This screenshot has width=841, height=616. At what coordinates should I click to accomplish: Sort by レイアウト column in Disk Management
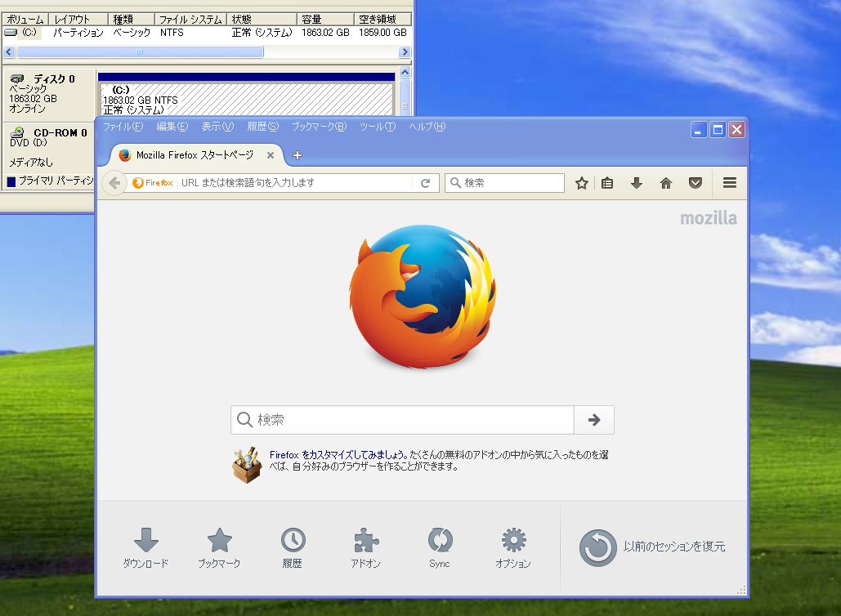(x=78, y=20)
